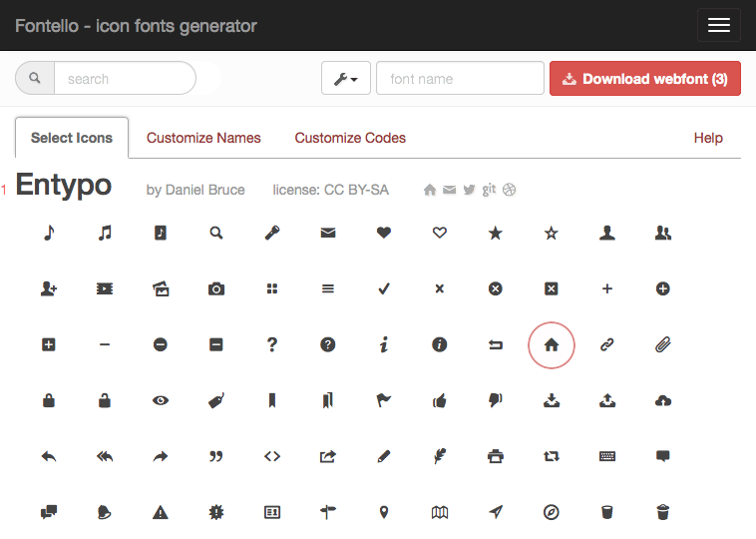Open Entypo author homepage icon link
The height and width of the screenshot is (539, 756).
(430, 190)
